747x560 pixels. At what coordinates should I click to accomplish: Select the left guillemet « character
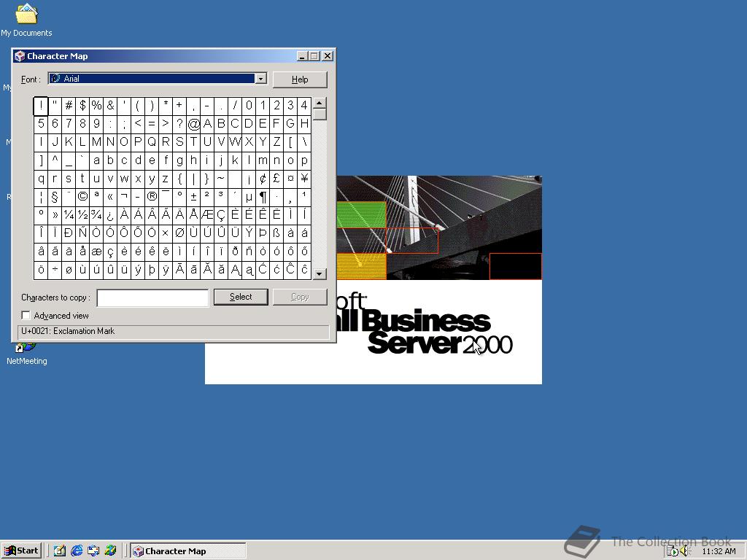point(110,197)
